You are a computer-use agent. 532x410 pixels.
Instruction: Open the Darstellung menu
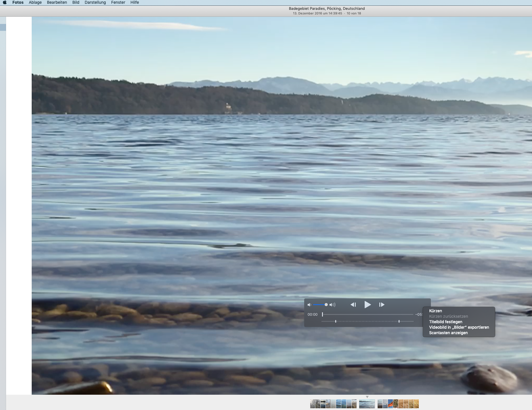95,2
